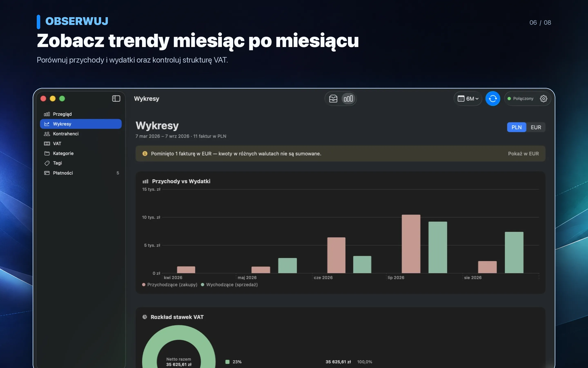Open the Kategorie label in sidebar
Viewport: 588px width, 368px height.
pos(63,153)
